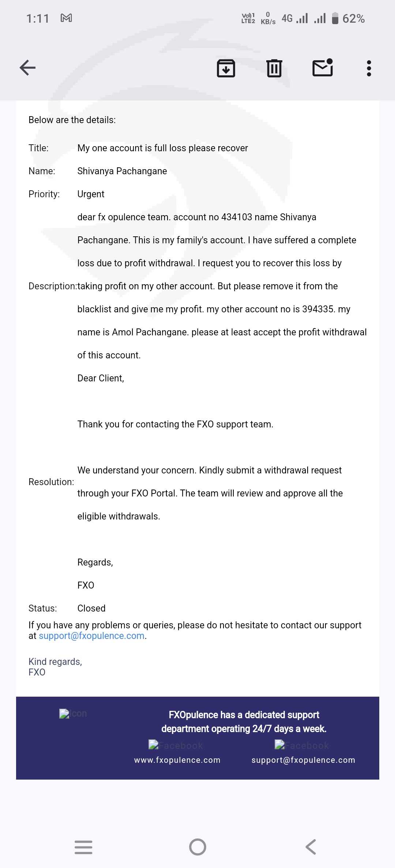This screenshot has height=868, width=395.
Task: Tap the footer support@fxopulence.com address
Action: (303, 760)
